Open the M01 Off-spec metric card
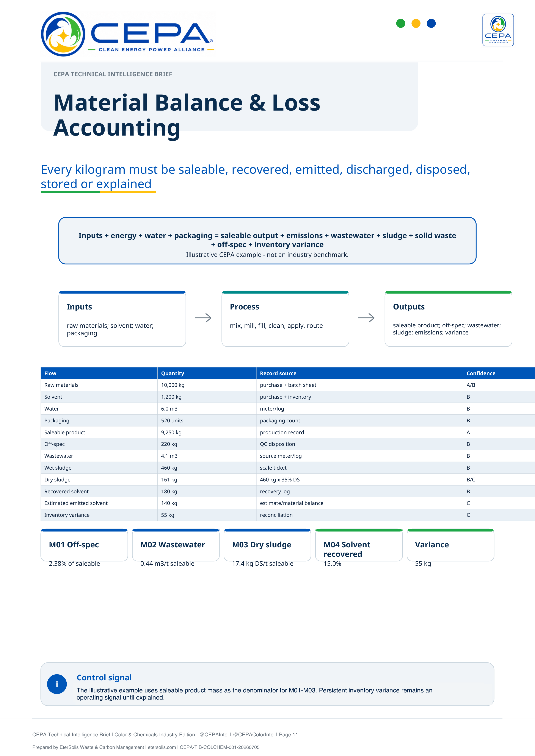This screenshot has width=535, height=756. (84, 545)
